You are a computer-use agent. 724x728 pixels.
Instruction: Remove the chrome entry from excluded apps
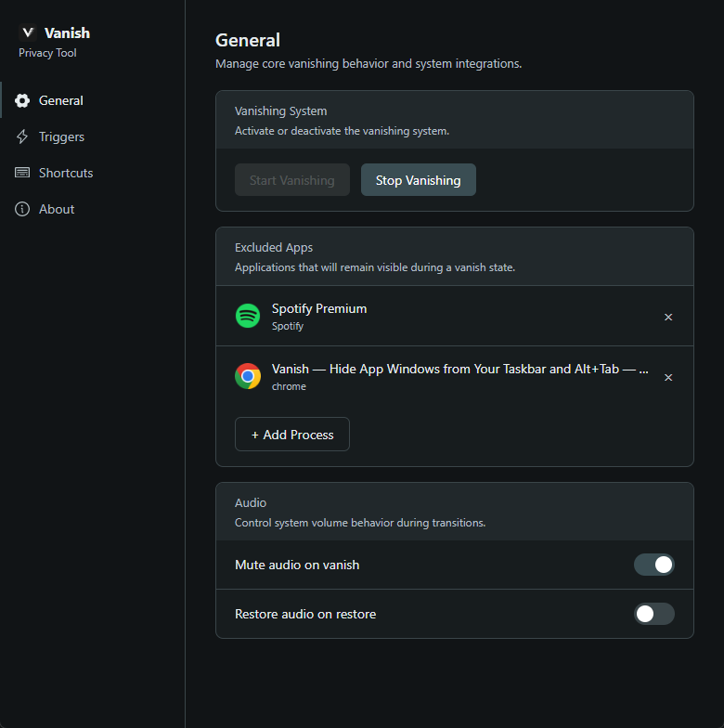click(668, 377)
